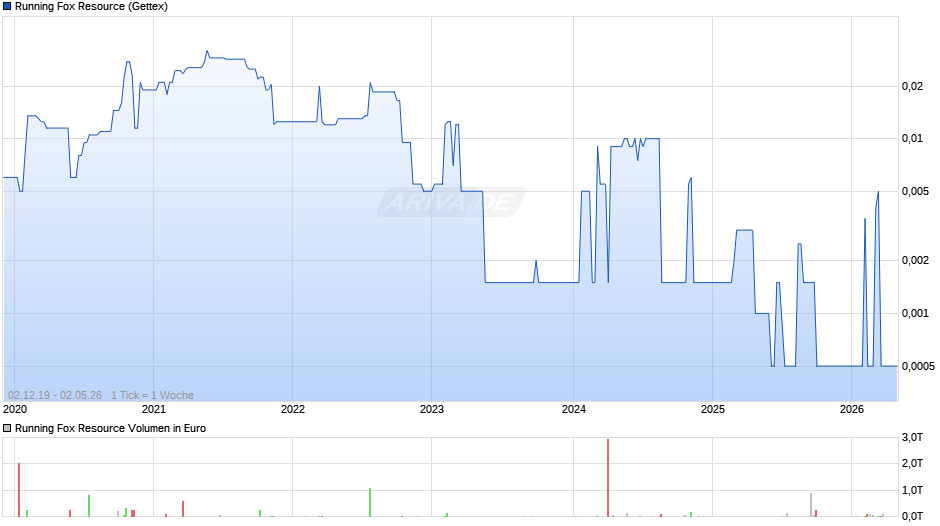This screenshot has width=940, height=526.
Task: Click the 2024 x-axis label
Action: [x=574, y=409]
